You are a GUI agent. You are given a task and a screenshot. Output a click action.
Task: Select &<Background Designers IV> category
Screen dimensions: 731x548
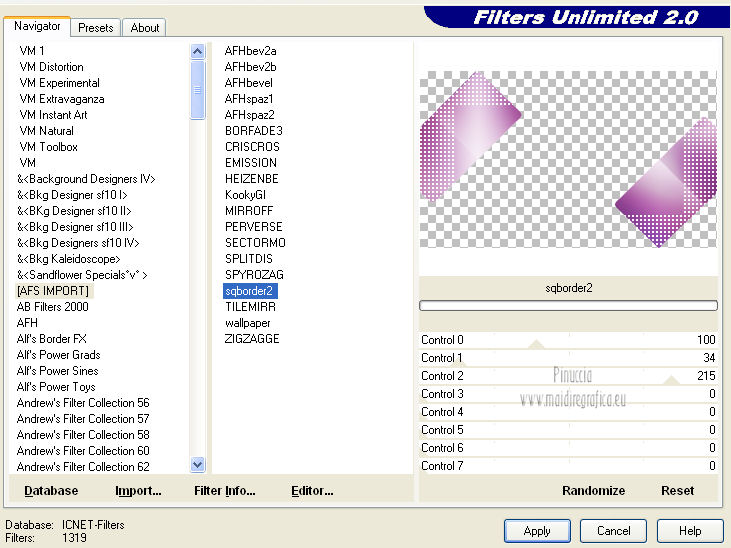click(x=86, y=179)
